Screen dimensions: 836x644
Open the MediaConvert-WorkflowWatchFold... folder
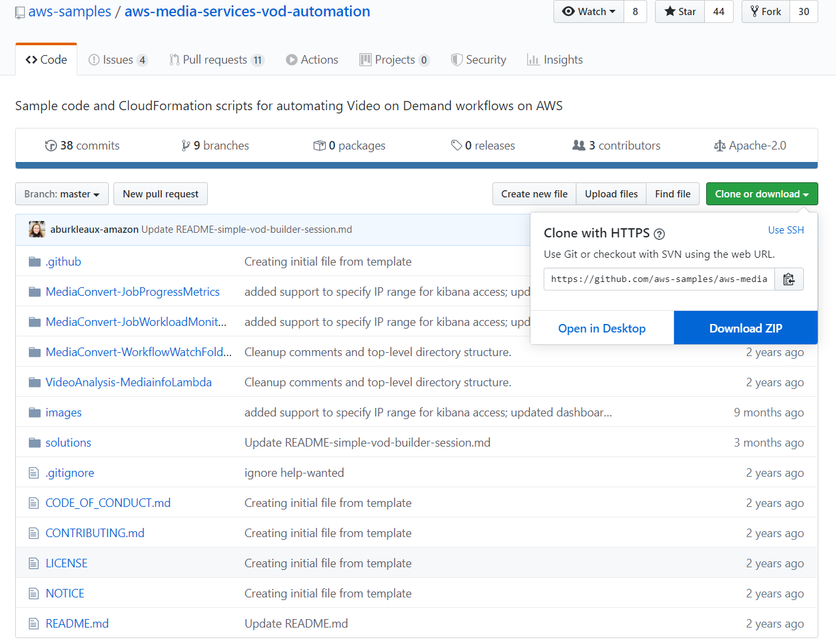click(x=138, y=352)
